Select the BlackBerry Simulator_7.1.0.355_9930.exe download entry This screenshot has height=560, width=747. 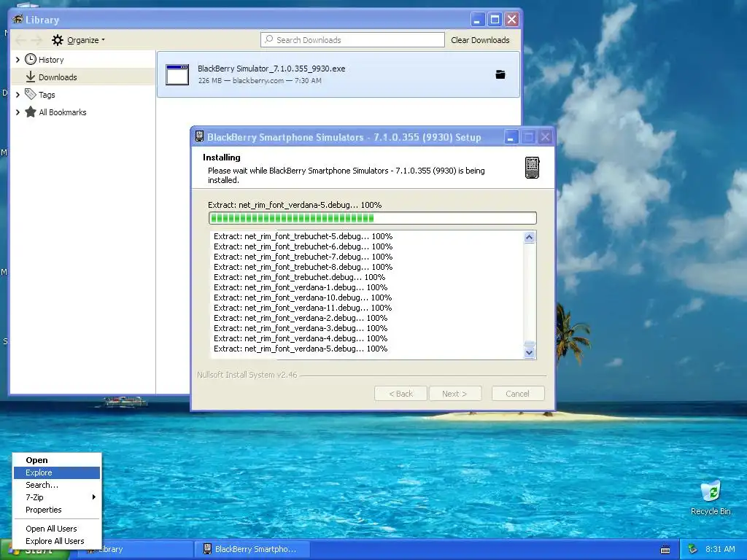point(338,74)
